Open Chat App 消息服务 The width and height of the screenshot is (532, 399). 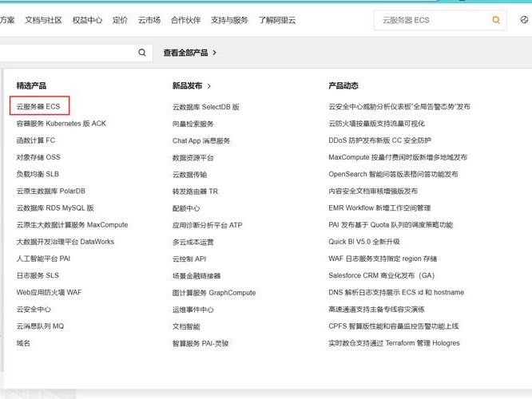(x=201, y=140)
